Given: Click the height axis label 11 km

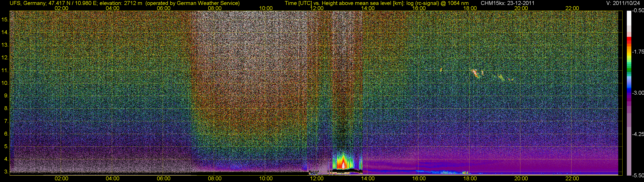Looking at the screenshot, I should pyautogui.click(x=5, y=70).
